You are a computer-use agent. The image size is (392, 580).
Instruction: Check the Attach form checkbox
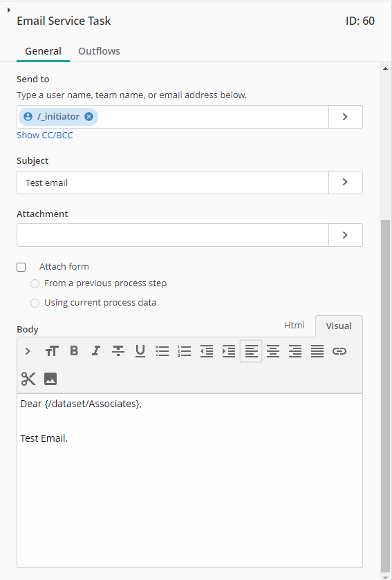21,267
